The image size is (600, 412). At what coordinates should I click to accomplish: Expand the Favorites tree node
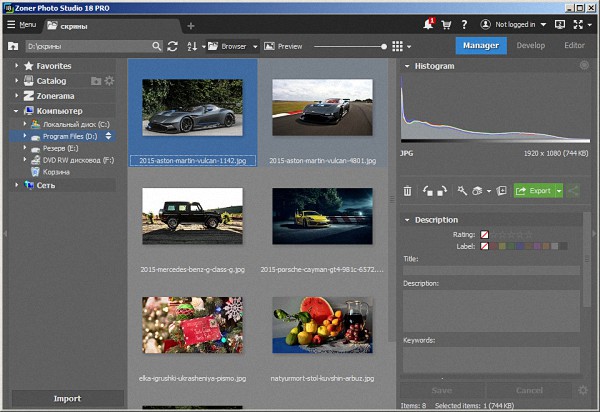[x=16, y=66]
